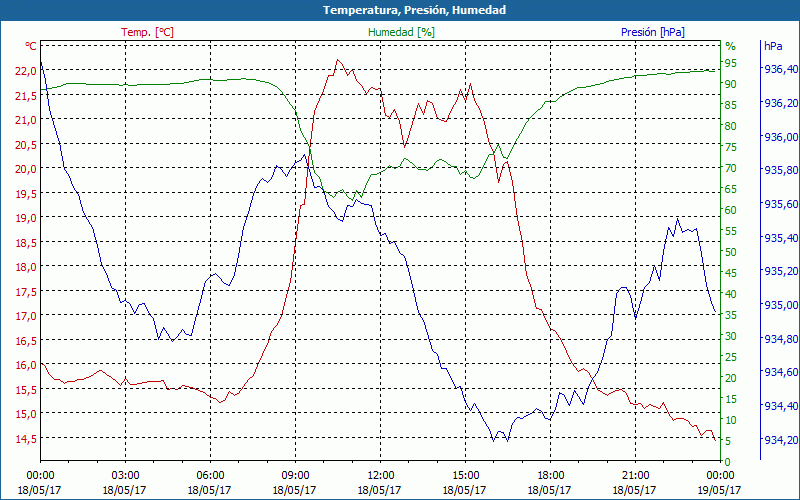Click humidity axis value '60'

click(x=731, y=210)
